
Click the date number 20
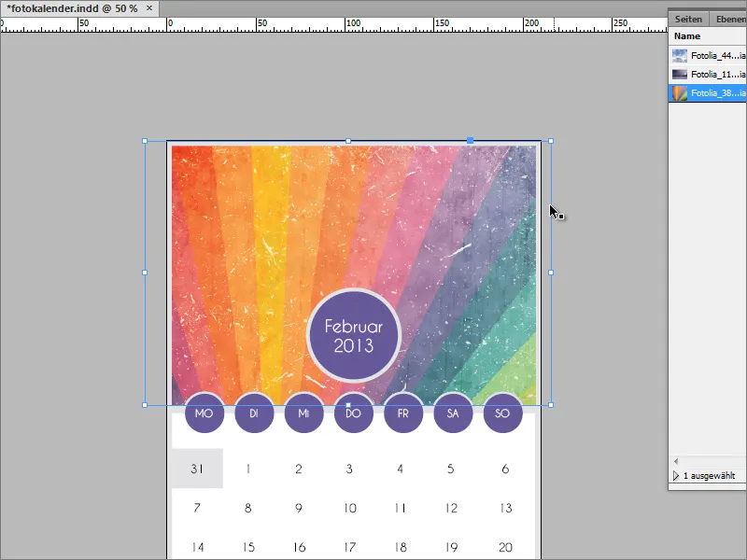pos(505,547)
